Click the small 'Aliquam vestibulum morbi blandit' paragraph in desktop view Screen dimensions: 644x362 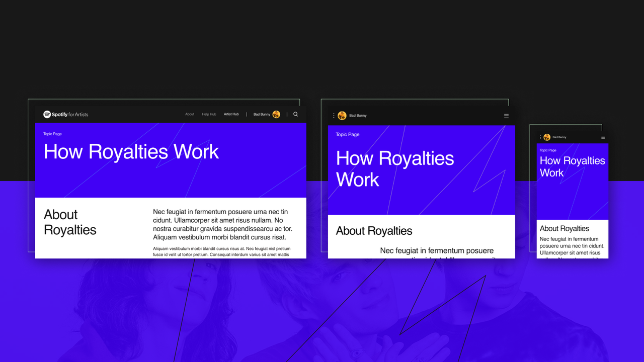pos(222,252)
